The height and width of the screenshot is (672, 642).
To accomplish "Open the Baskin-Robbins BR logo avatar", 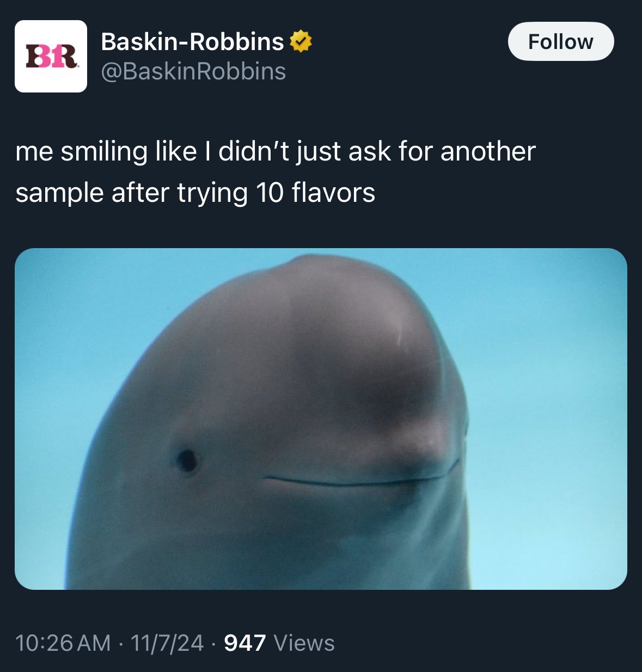I will 51,56.
